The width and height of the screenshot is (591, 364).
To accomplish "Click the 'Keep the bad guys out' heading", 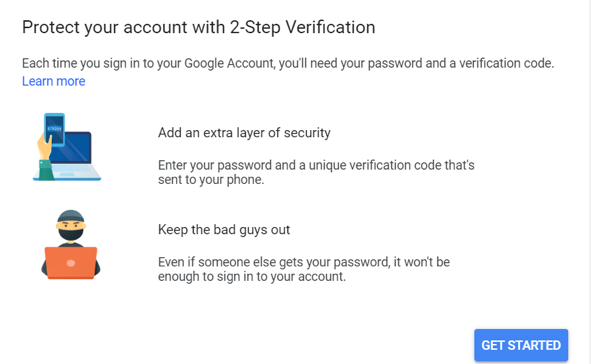I will 224,229.
